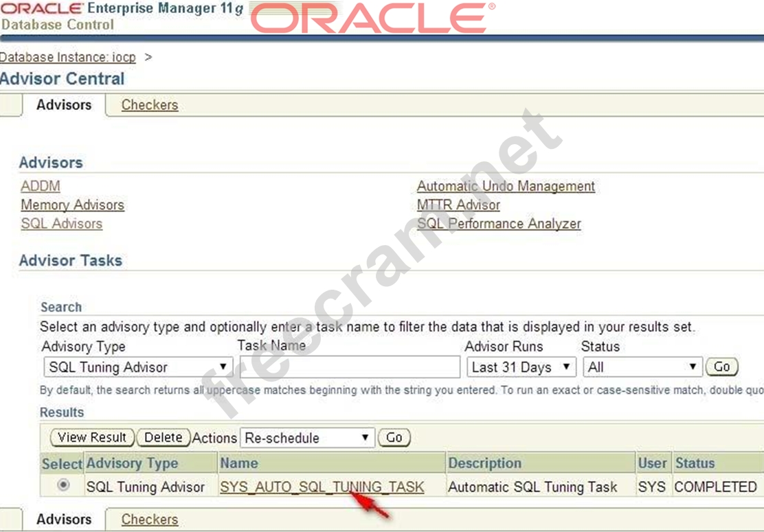
Task: Open the SQL Advisors link
Action: pos(62,224)
